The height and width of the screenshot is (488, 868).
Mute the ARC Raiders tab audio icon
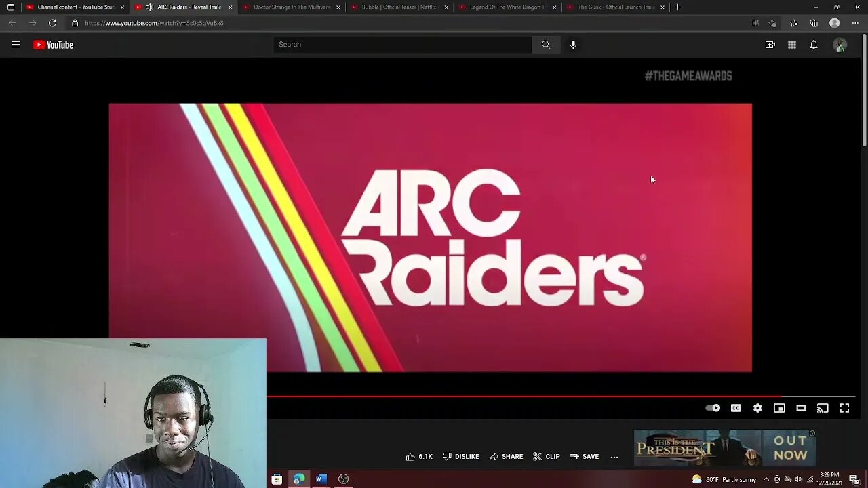click(x=149, y=7)
